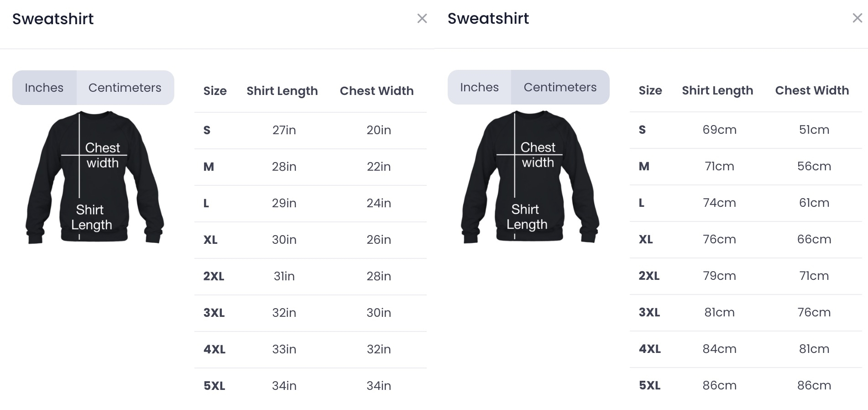This screenshot has width=868, height=410.
Task: Click the 86cm chest width for 5XL
Action: (x=814, y=385)
